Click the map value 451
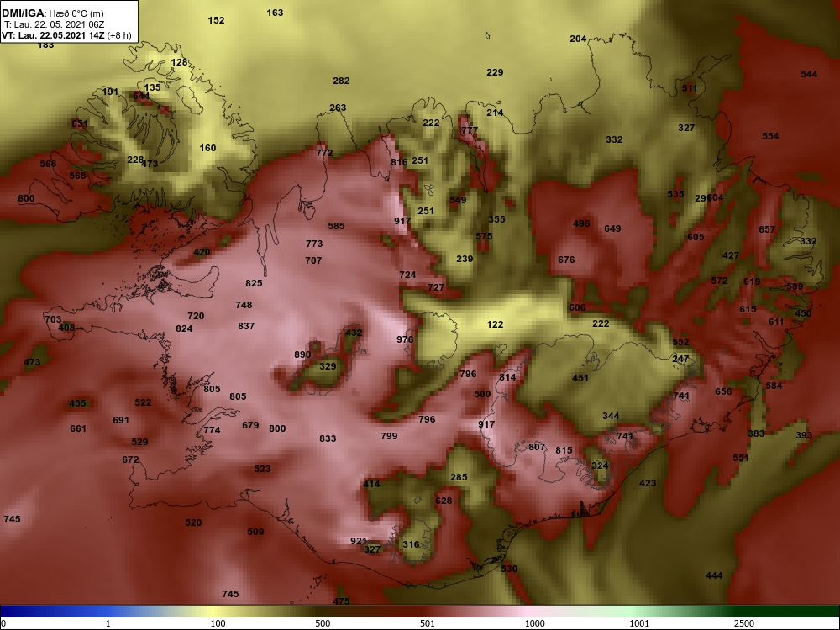Viewport: 840px width, 630px height. (x=580, y=378)
